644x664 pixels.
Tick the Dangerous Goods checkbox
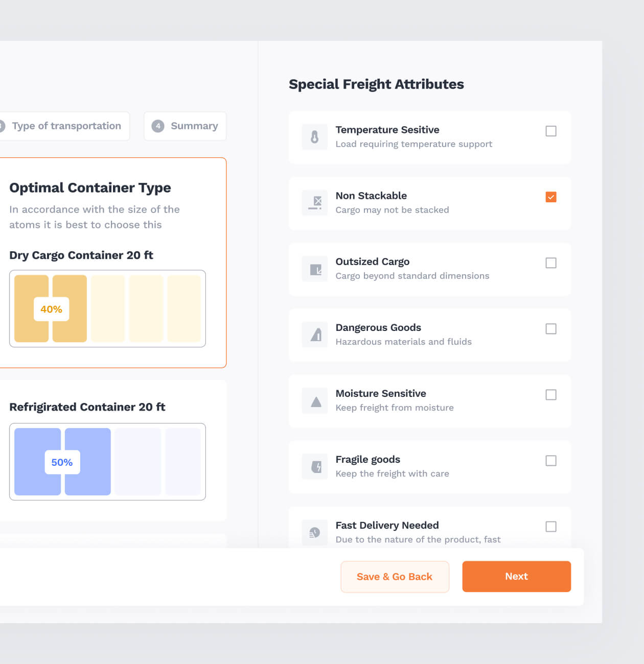[x=550, y=329]
